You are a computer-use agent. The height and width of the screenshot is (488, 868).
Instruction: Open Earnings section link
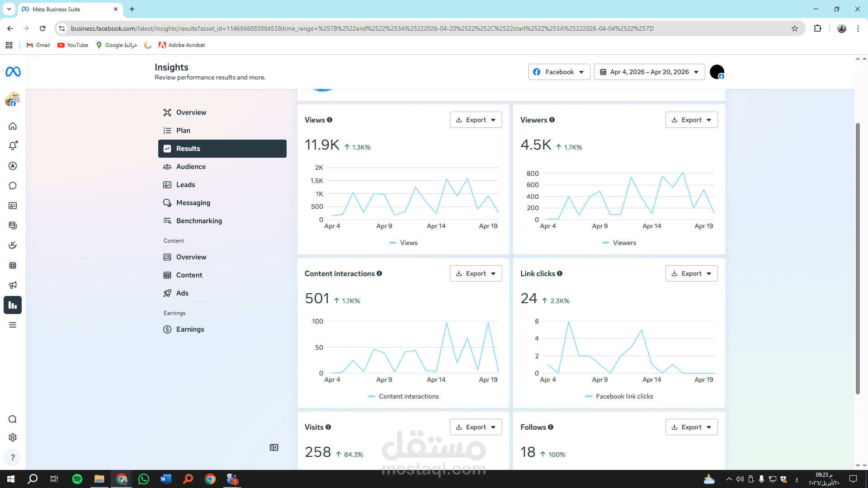[x=190, y=329]
